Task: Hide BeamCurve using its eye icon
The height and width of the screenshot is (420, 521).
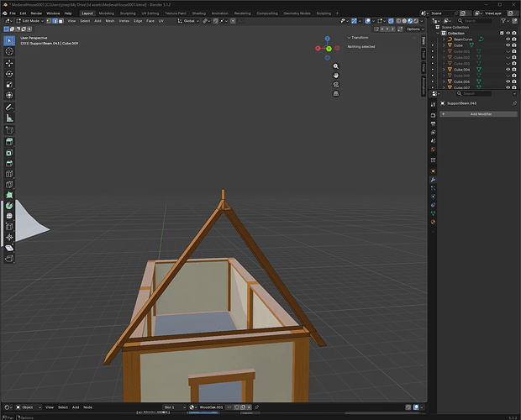Action: point(508,39)
